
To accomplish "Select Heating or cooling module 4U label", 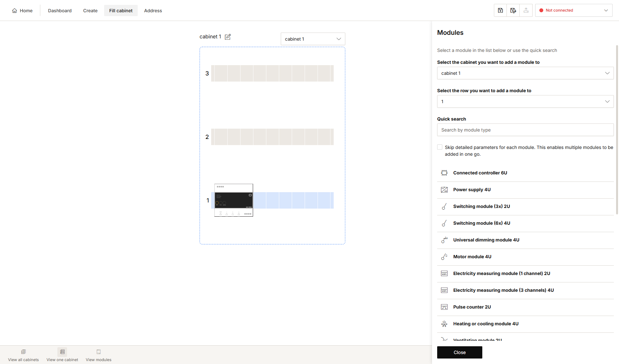I will pyautogui.click(x=486, y=324).
